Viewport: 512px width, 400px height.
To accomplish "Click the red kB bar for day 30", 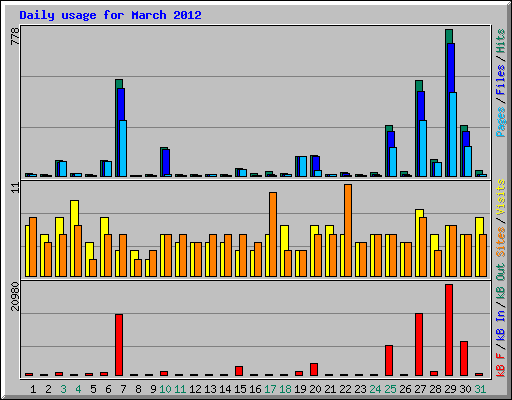I will click(464, 358).
